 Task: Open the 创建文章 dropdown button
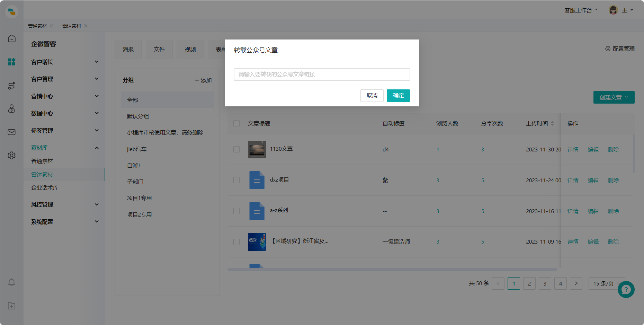coord(614,97)
